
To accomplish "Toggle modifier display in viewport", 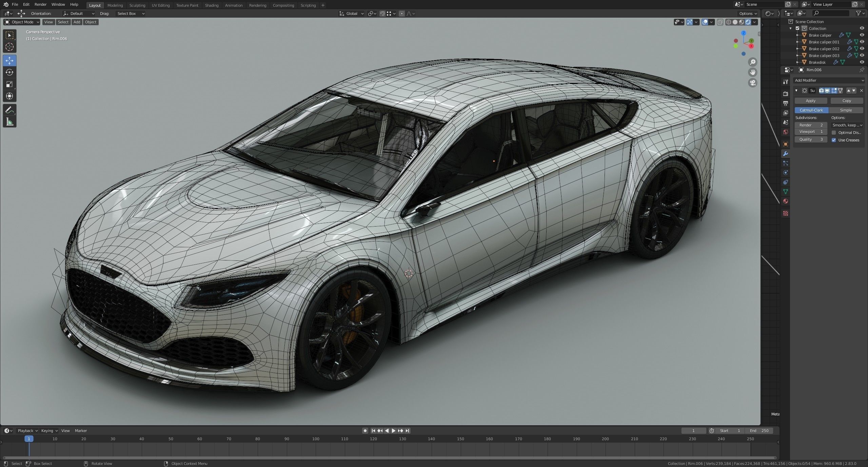I will (x=828, y=91).
